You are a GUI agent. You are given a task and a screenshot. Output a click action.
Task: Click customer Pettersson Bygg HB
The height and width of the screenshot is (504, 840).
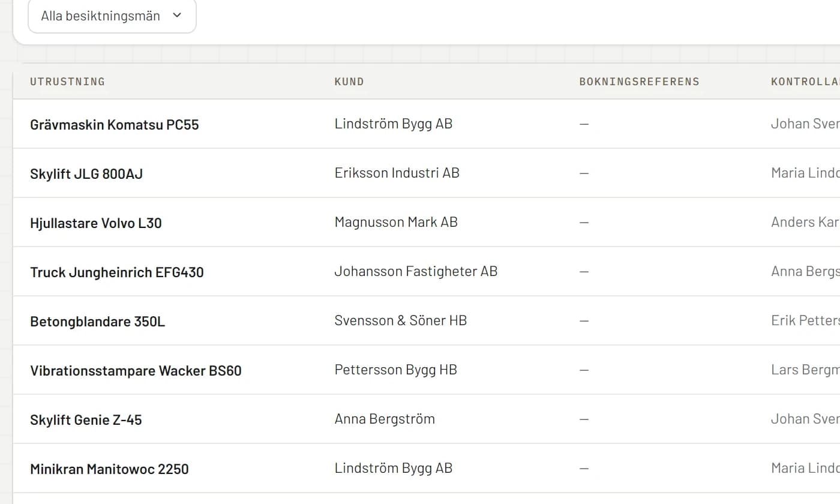pos(396,370)
